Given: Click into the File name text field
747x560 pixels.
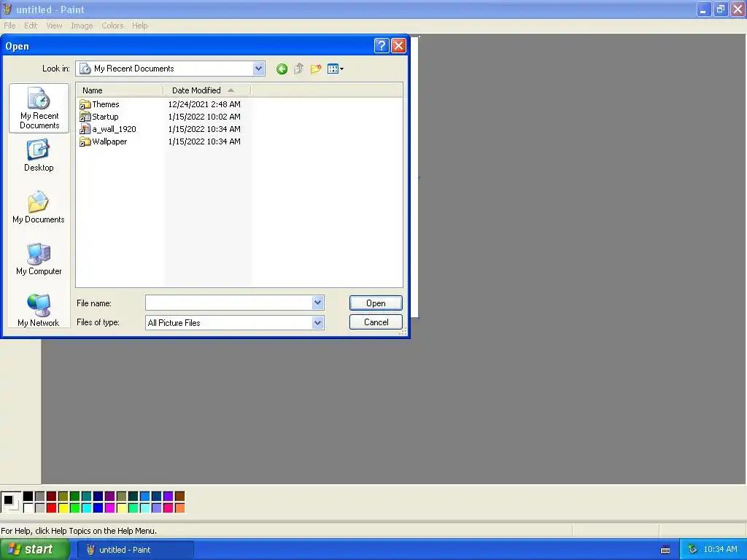Looking at the screenshot, I should (228, 303).
